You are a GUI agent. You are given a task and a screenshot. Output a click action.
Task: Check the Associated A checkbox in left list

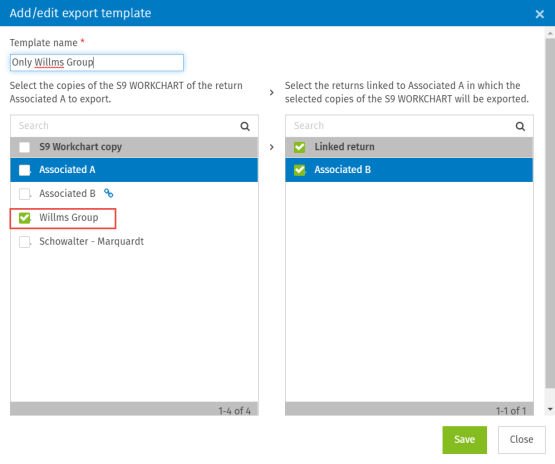[x=24, y=170]
